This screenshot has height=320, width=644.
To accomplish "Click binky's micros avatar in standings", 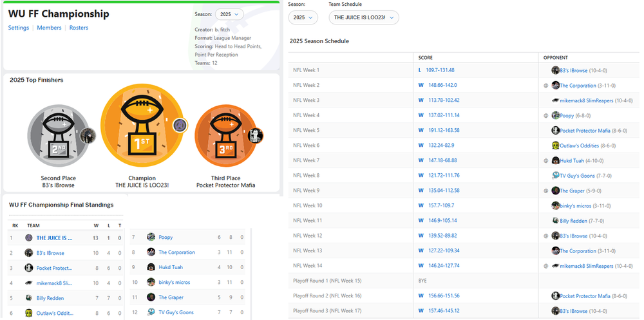I will (151, 282).
